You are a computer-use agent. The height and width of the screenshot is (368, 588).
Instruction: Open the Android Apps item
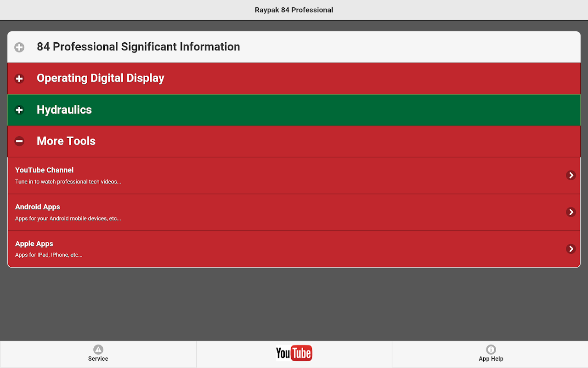(294, 212)
